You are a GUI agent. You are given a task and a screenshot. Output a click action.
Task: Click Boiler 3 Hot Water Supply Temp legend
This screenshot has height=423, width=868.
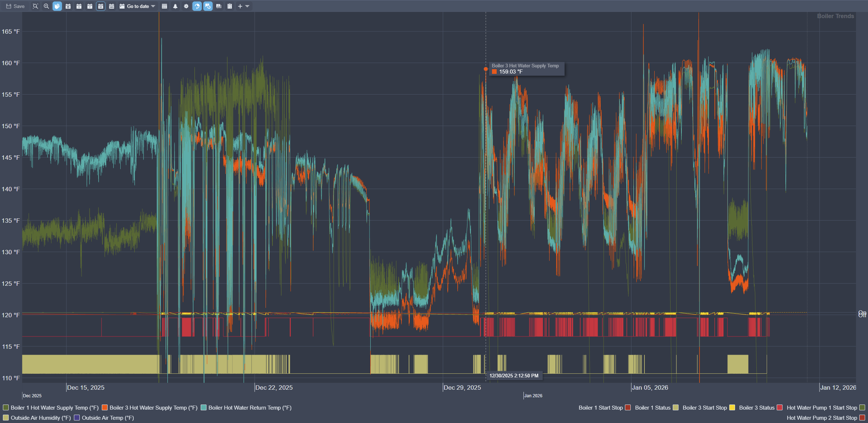coord(153,408)
